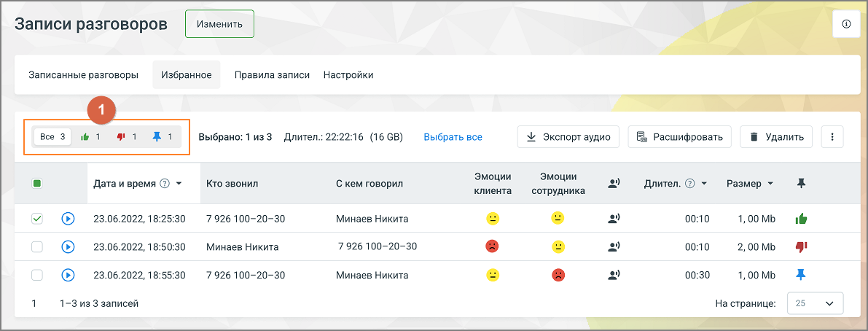Show all recordings with Все 3 filter
The image size is (868, 331).
tap(52, 137)
